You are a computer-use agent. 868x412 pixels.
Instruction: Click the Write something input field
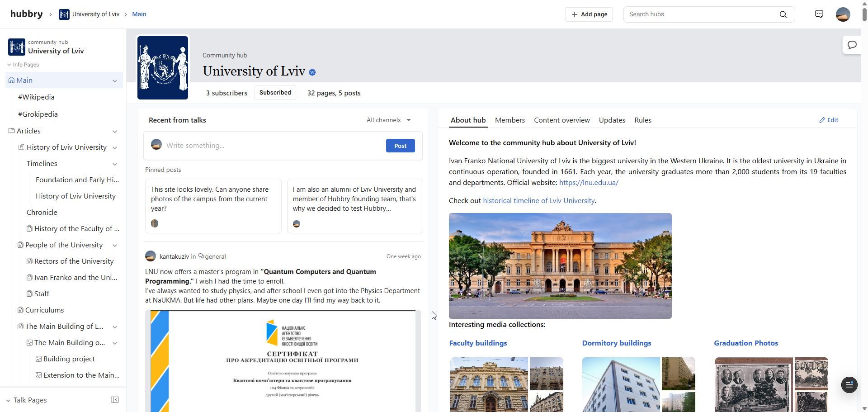tap(271, 145)
